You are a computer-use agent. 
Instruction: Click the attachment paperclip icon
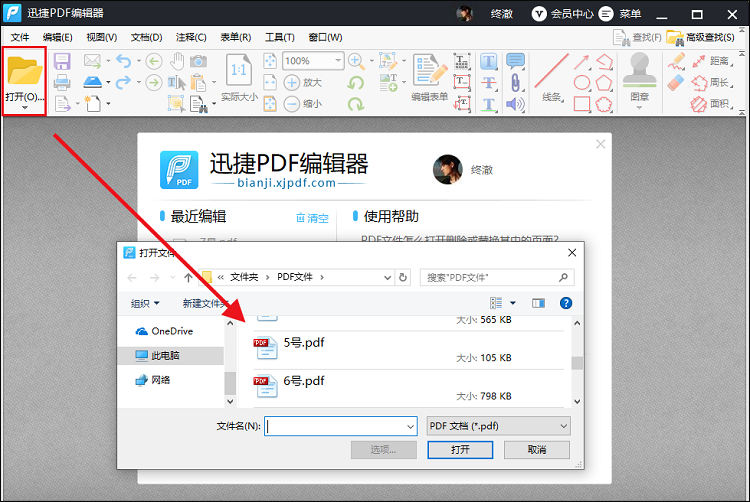[x=515, y=83]
